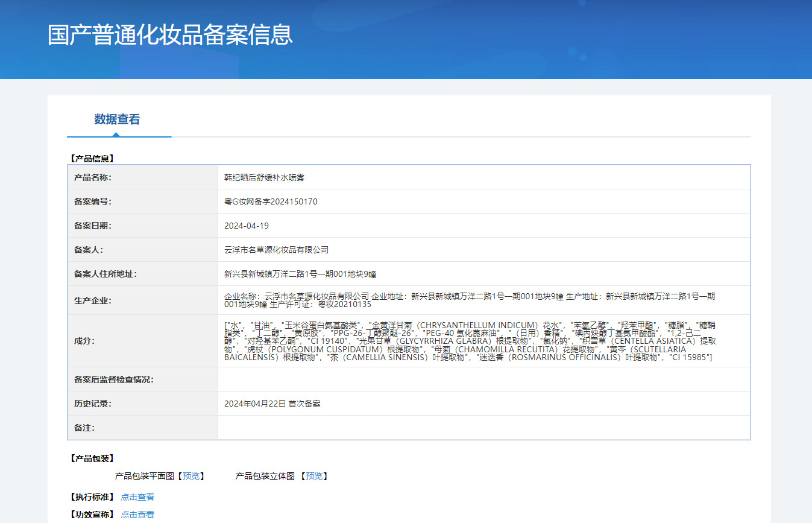The width and height of the screenshot is (812, 523).
Task: Click 点击查看 next to 执行标准
Action: pyautogui.click(x=137, y=497)
